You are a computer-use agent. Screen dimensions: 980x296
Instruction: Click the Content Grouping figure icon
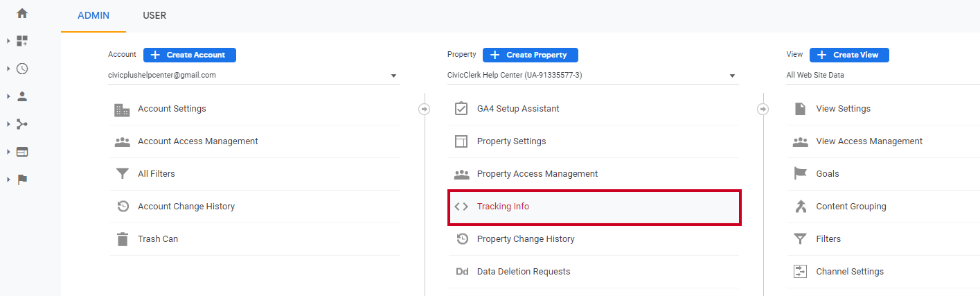tap(800, 207)
